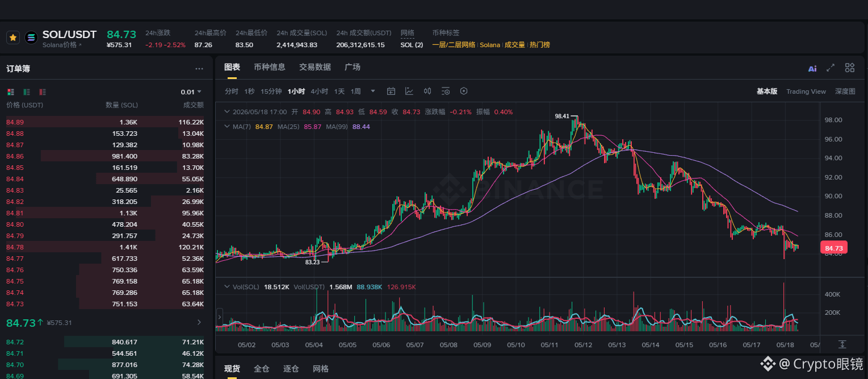868x379 pixels.
Task: Click the 98.41 high price marker
Action: tap(562, 116)
